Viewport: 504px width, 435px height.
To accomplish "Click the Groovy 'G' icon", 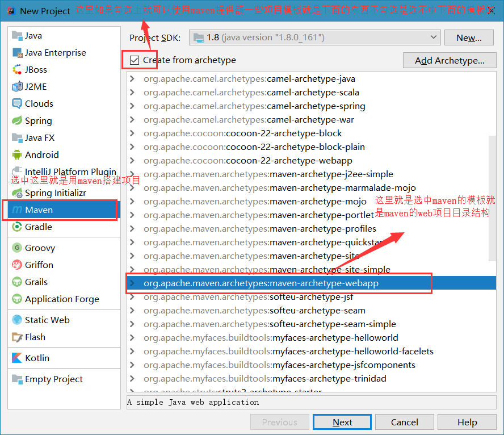I will [17, 248].
